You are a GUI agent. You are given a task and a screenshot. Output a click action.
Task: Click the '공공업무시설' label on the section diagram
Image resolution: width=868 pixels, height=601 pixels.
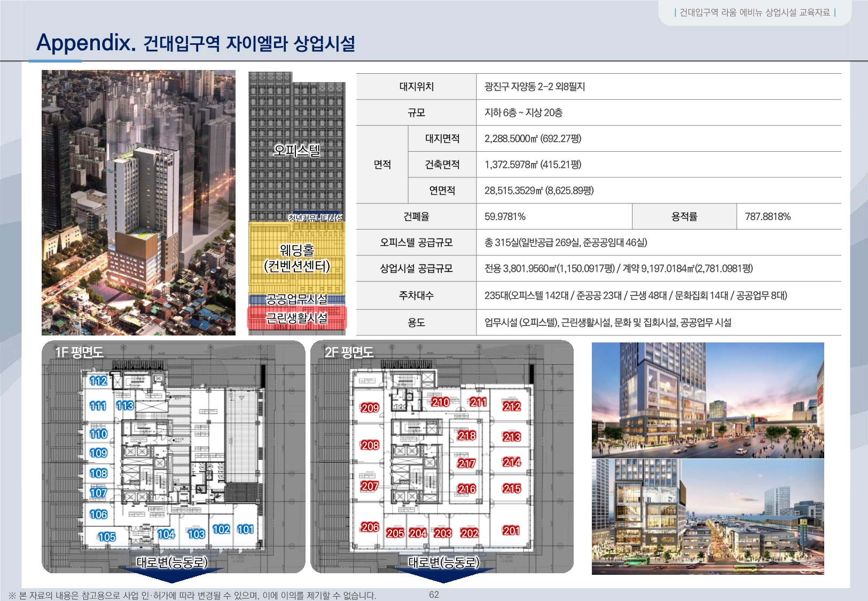click(x=297, y=299)
